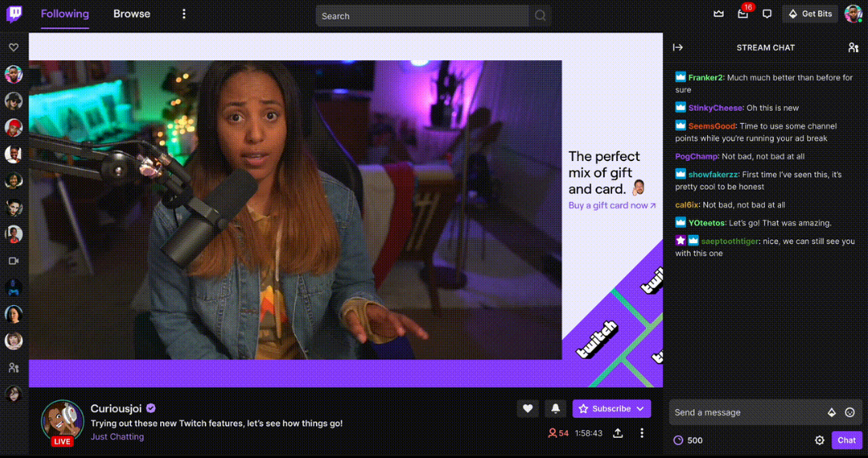
Task: Click the Curiousjoi LIVE profile avatar
Action: (62, 422)
